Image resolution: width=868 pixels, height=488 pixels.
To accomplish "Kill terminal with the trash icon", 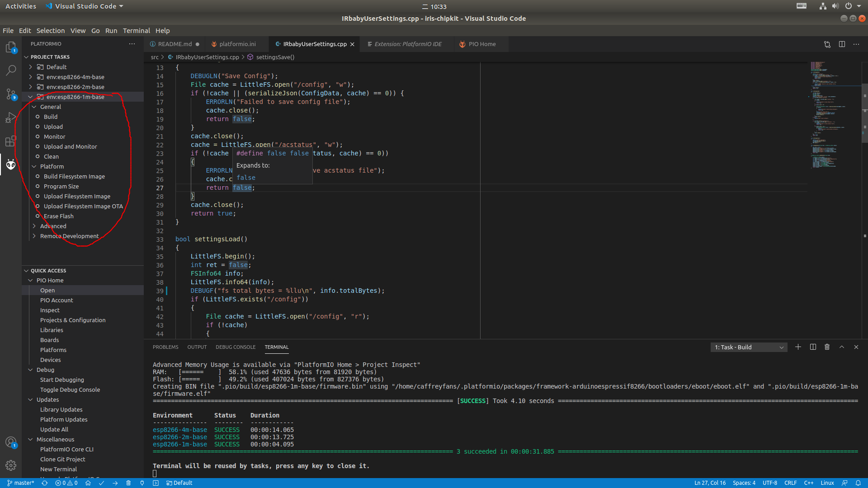I will tap(827, 347).
